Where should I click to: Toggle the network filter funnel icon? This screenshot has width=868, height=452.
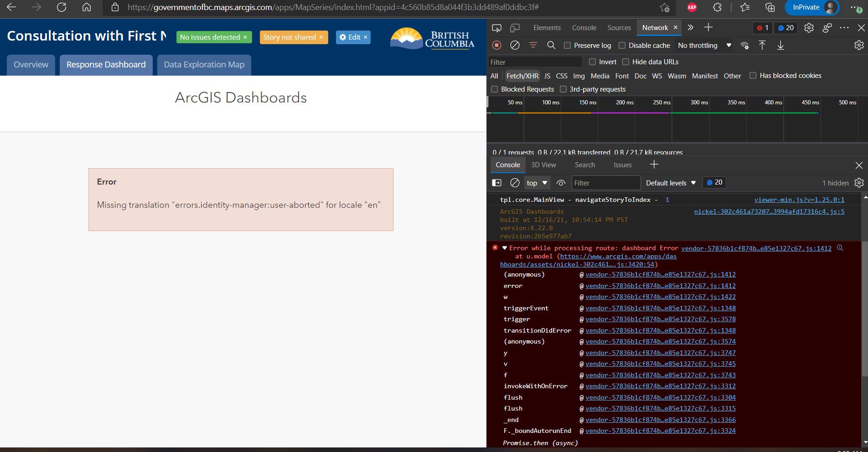533,45
